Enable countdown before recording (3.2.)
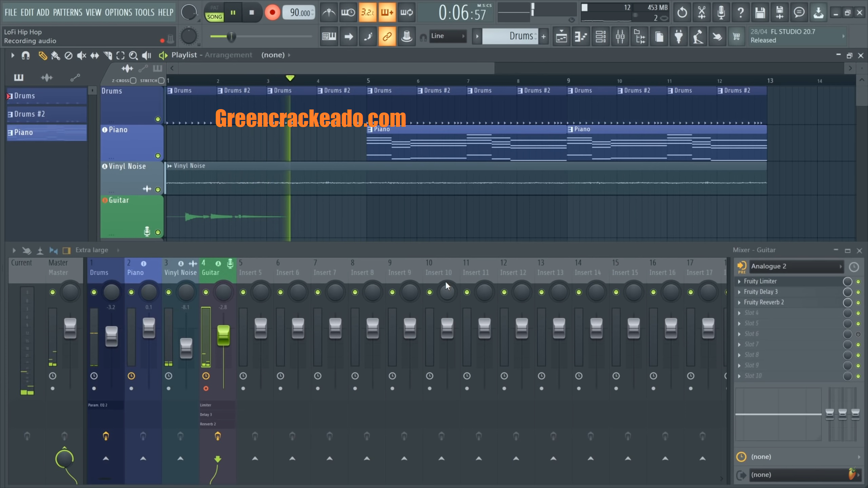The height and width of the screenshot is (488, 868). click(x=368, y=13)
